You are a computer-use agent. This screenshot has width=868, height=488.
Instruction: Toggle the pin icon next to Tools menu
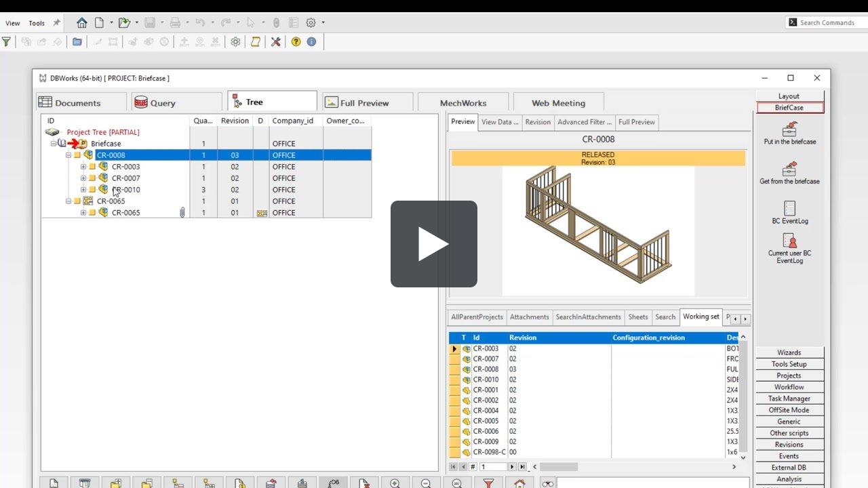coord(56,22)
